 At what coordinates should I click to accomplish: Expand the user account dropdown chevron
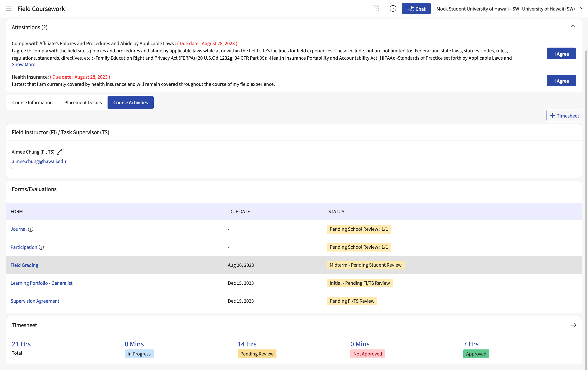[x=582, y=8]
